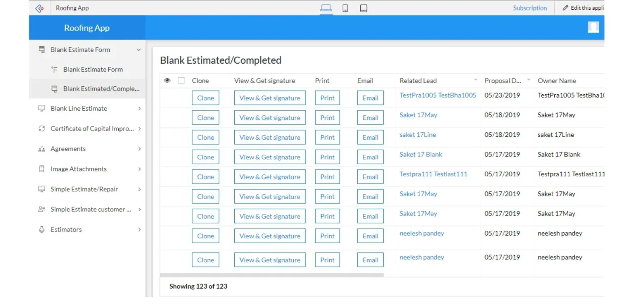Click the Email column header

365,81
